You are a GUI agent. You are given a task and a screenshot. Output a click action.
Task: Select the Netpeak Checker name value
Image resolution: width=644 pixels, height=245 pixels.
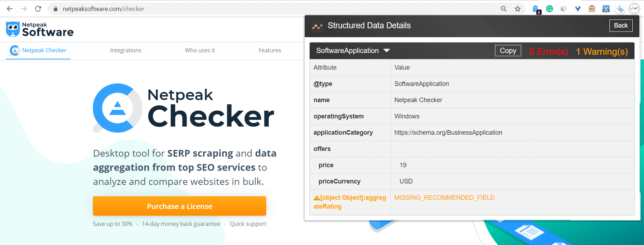coord(418,100)
